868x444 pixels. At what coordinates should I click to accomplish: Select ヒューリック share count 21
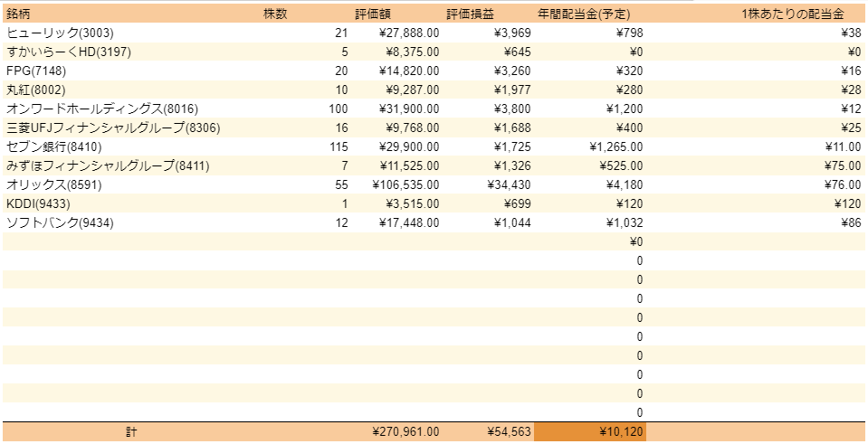point(341,33)
